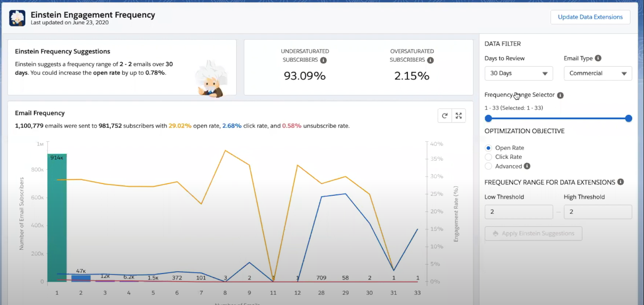This screenshot has width=644, height=305.
Task: Click the Einstein app logo icon
Action: (x=17, y=18)
